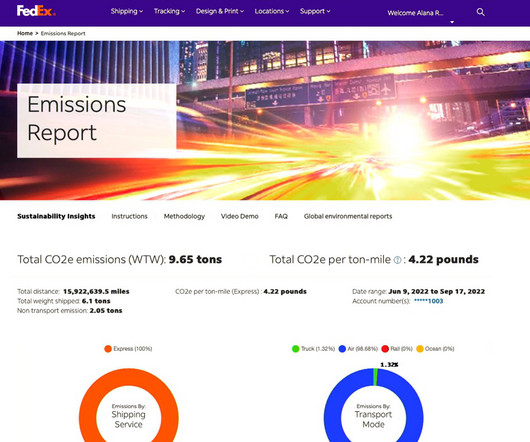Screen dimensions: 530x442
Task: Click the FedEx logo
Action: point(36,11)
